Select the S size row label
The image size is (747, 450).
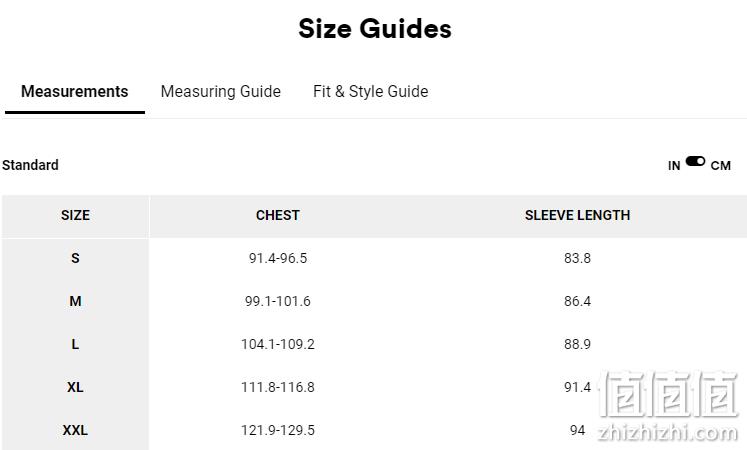pos(75,258)
